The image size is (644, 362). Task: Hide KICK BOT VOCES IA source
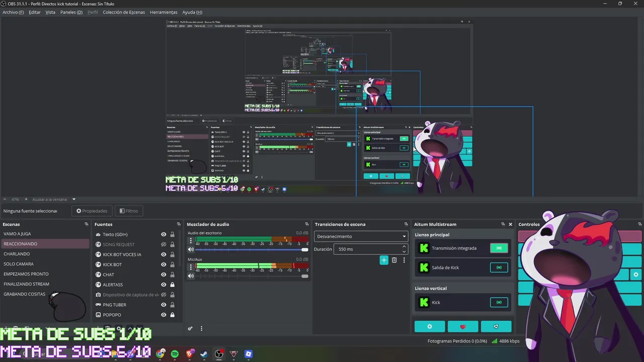(x=164, y=254)
